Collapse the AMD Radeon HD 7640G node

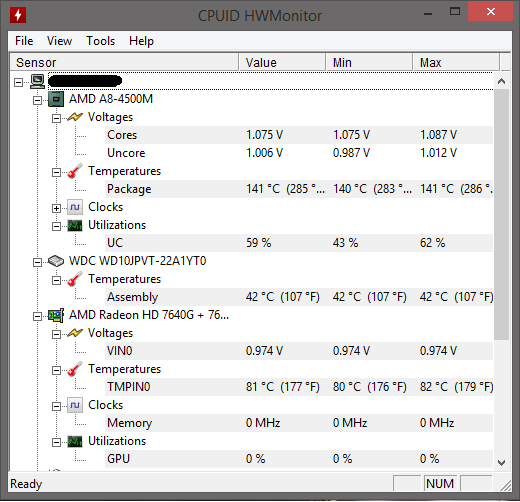37,316
